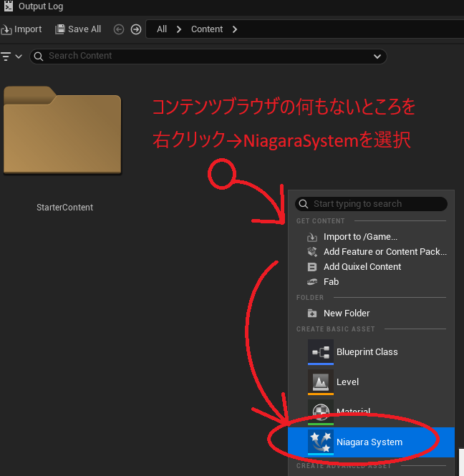The width and height of the screenshot is (464, 476).
Task: Select the All breadcrumb
Action: pyautogui.click(x=162, y=29)
